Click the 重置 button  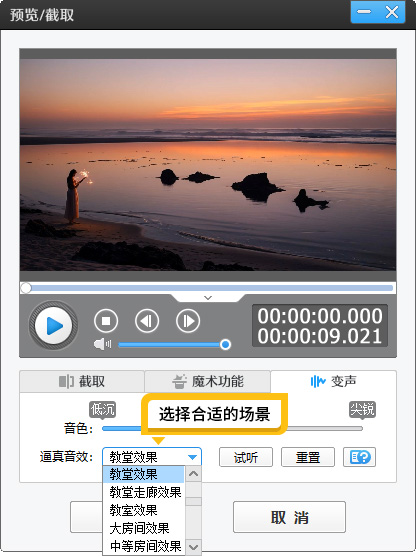coord(308,457)
